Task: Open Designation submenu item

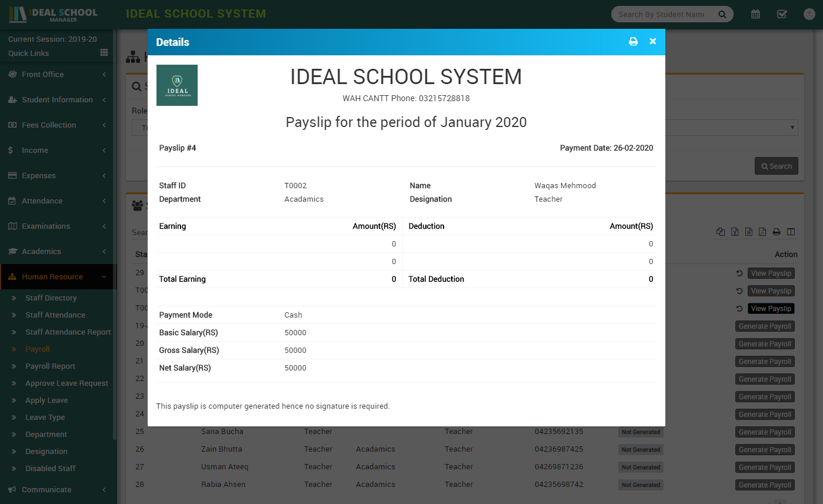Action: point(46,452)
